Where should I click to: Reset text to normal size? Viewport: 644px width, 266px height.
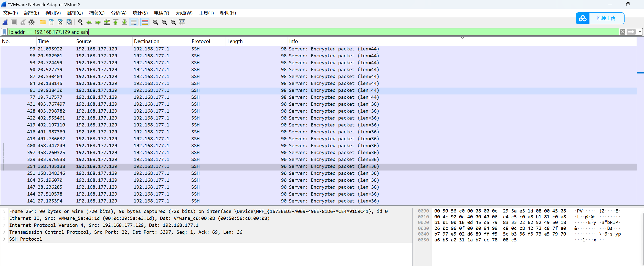click(x=173, y=22)
